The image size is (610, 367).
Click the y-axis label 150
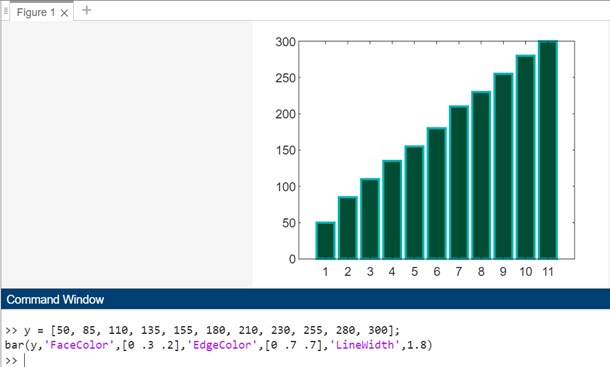(286, 150)
